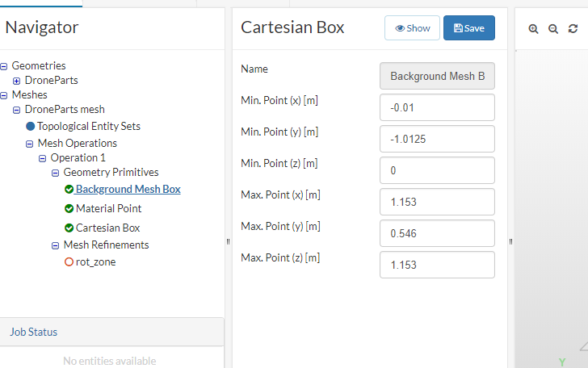Click the zoom out magnifier icon
Screen dimensions: 588x368
(x=553, y=28)
